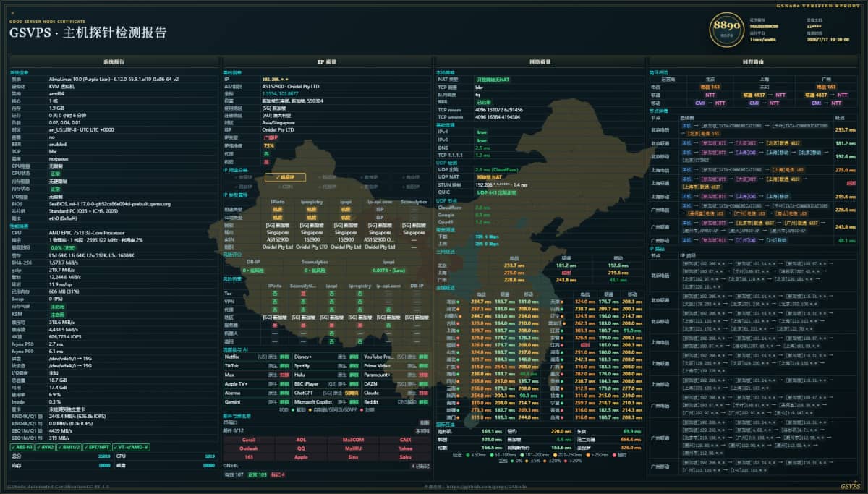Select the Netflix streaming unlock row
This screenshot has height=494, width=868.
click(x=256, y=357)
